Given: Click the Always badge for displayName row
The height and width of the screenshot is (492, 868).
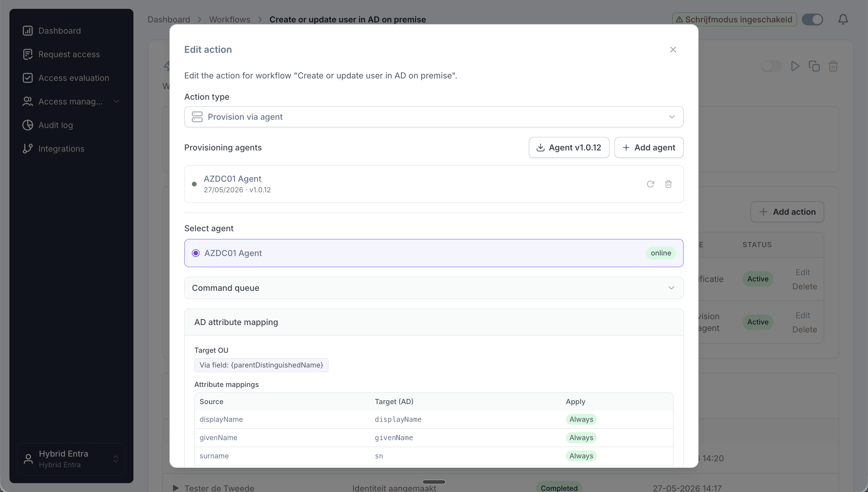Looking at the screenshot, I should pyautogui.click(x=581, y=419).
